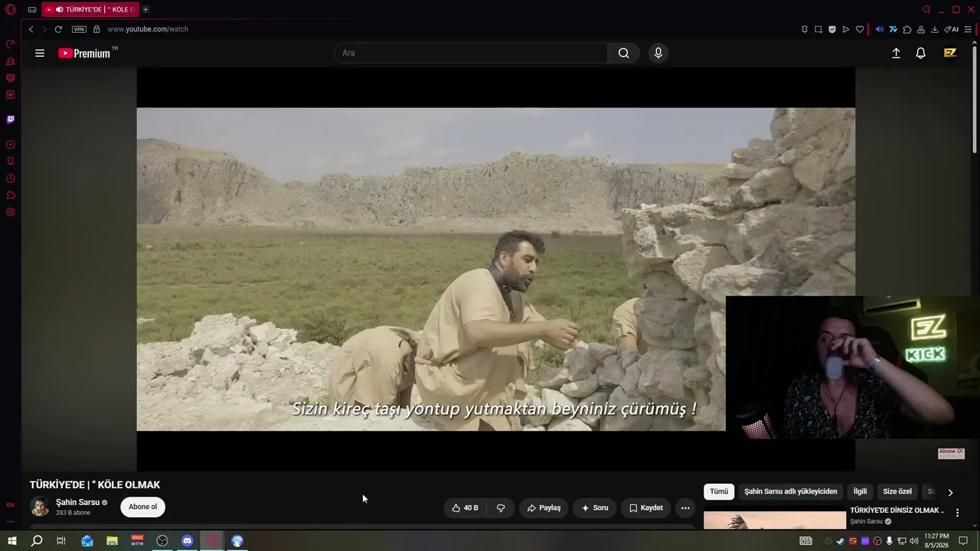Toggle the ad blocker shield icon
Image resolution: width=980 pixels, height=551 pixels.
tap(832, 29)
